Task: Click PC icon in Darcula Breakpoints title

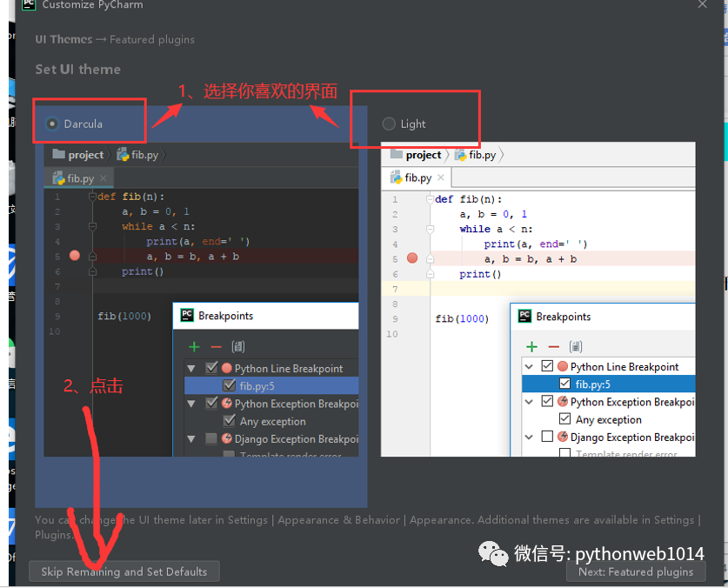Action: (187, 316)
